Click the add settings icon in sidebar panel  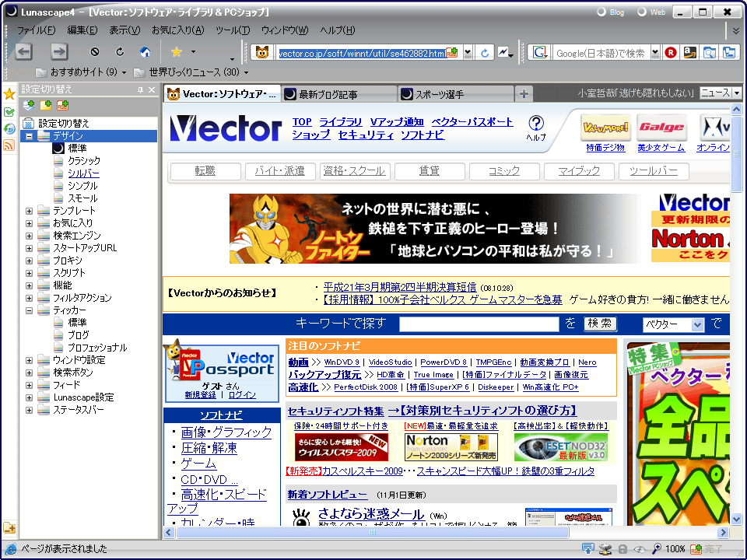[x=29, y=105]
